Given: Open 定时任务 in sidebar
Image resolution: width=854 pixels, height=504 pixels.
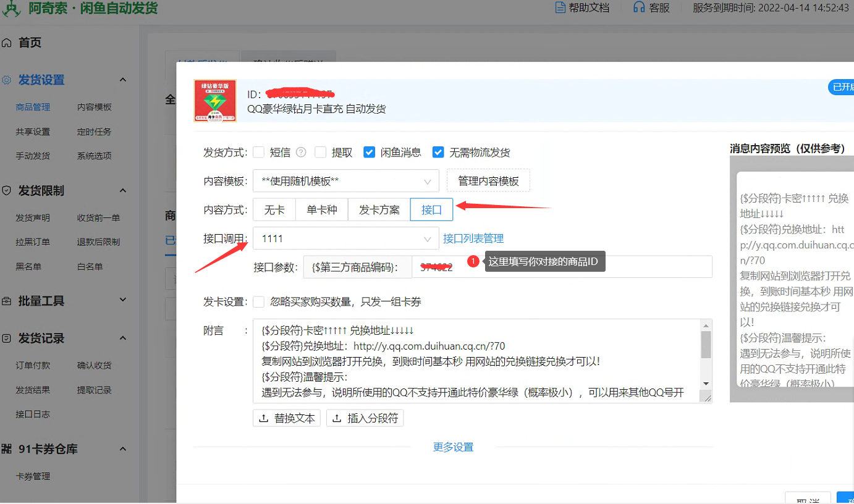Looking at the screenshot, I should click(x=95, y=132).
